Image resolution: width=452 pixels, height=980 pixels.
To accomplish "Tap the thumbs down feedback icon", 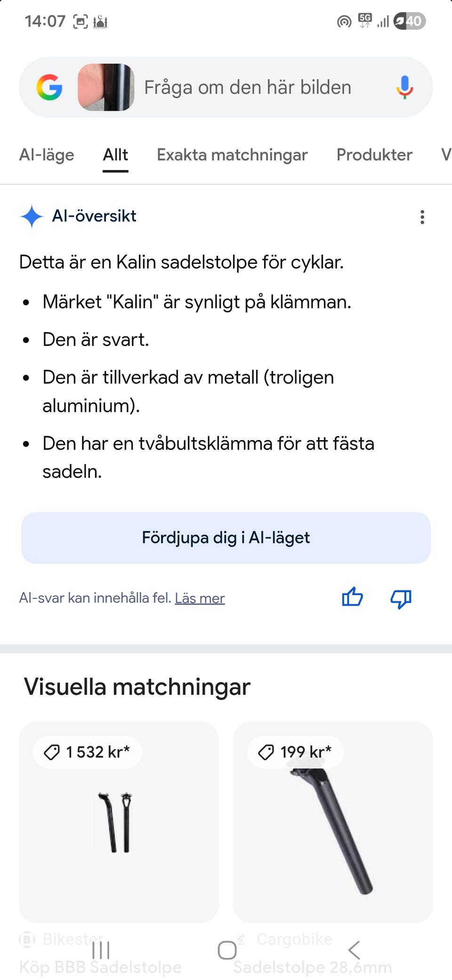I will [401, 598].
